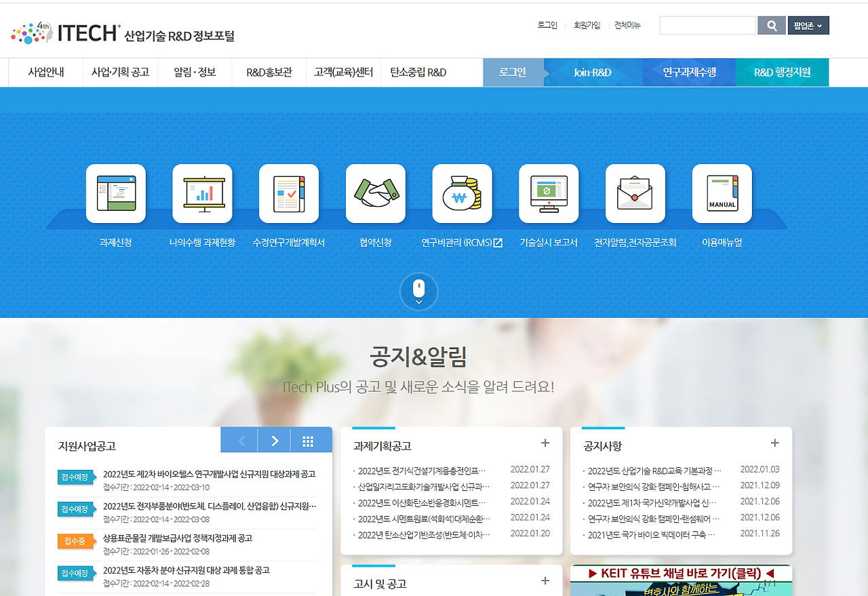The width and height of the screenshot is (868, 596).
Task: Click inside the search input field
Action: 707,24
